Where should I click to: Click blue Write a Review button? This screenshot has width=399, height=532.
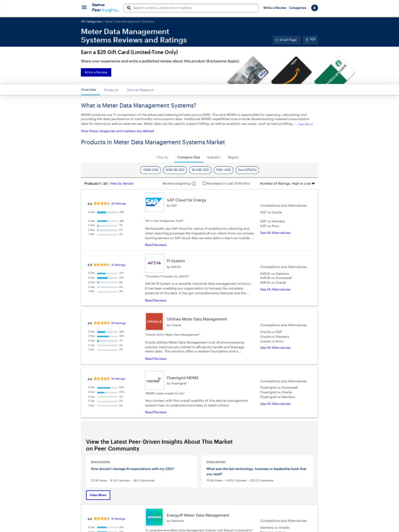pos(96,72)
